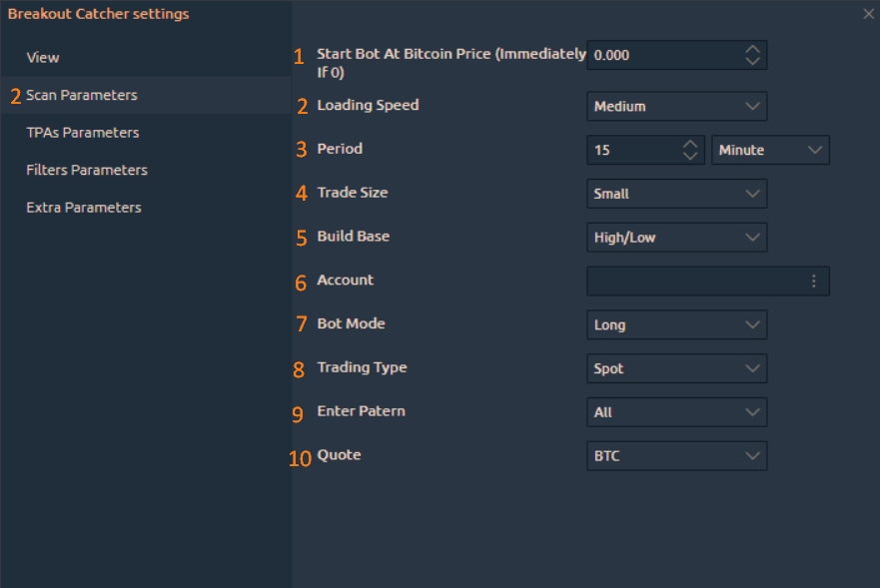Open the Loading Speed dropdown
880x588 pixels.
pos(676,106)
